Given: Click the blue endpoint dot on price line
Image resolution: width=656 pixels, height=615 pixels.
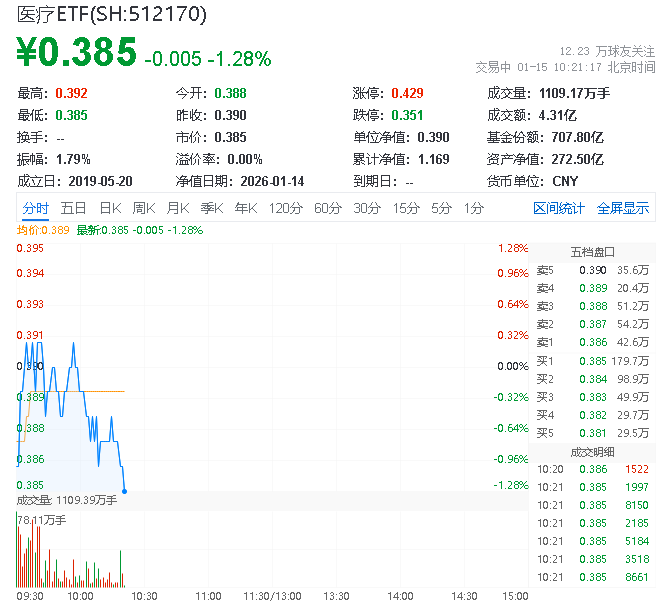Looking at the screenshot, I should (124, 490).
